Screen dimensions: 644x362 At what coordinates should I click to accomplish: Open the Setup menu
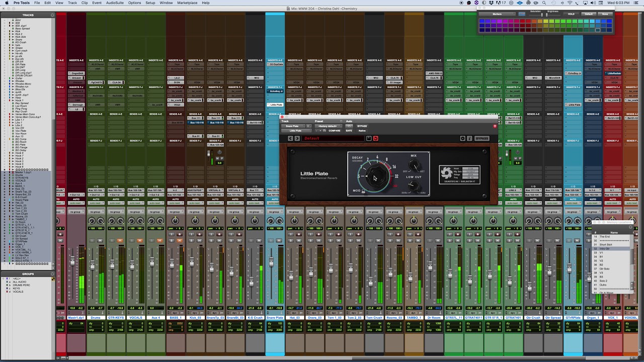pyautogui.click(x=150, y=3)
